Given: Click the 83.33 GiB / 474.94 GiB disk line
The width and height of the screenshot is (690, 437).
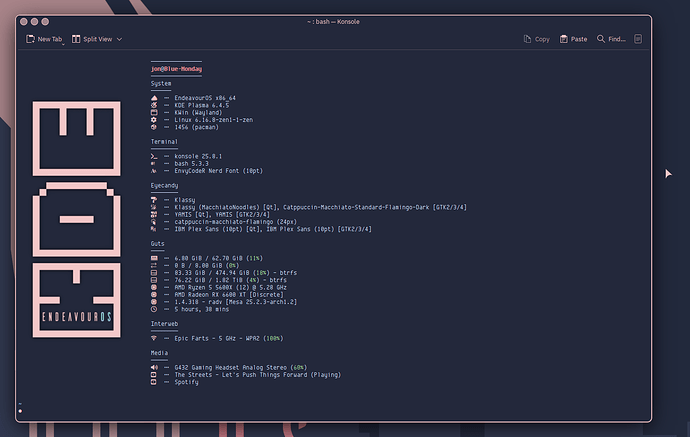Looking at the screenshot, I should coord(235,273).
